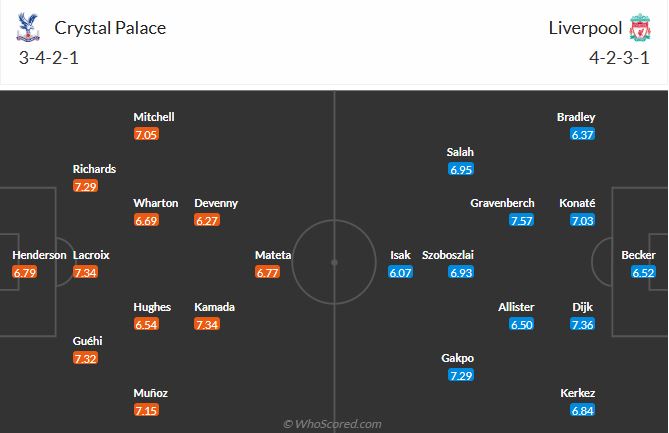Click Isak's 6.07 rating badge

coord(400,272)
